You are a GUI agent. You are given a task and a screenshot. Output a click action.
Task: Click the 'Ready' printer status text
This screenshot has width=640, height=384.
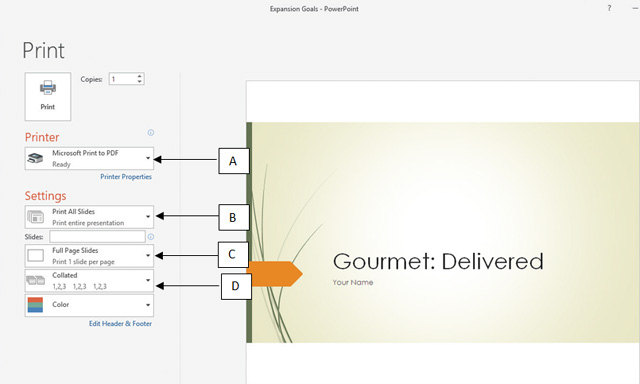pos(61,164)
